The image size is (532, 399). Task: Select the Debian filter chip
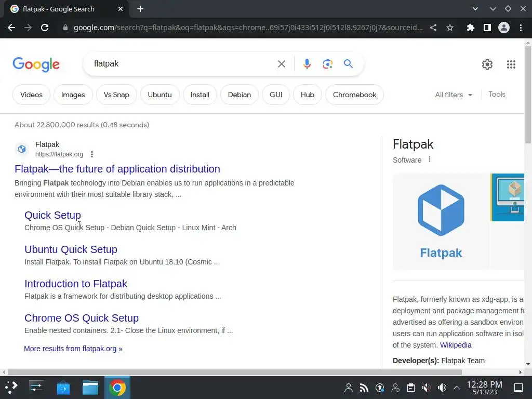239,95
